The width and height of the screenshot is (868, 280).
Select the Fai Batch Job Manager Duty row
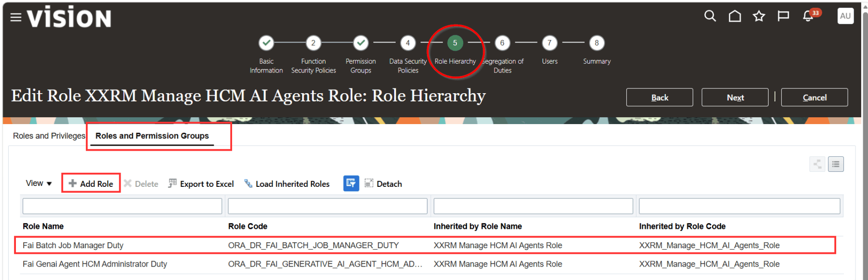coord(73,245)
